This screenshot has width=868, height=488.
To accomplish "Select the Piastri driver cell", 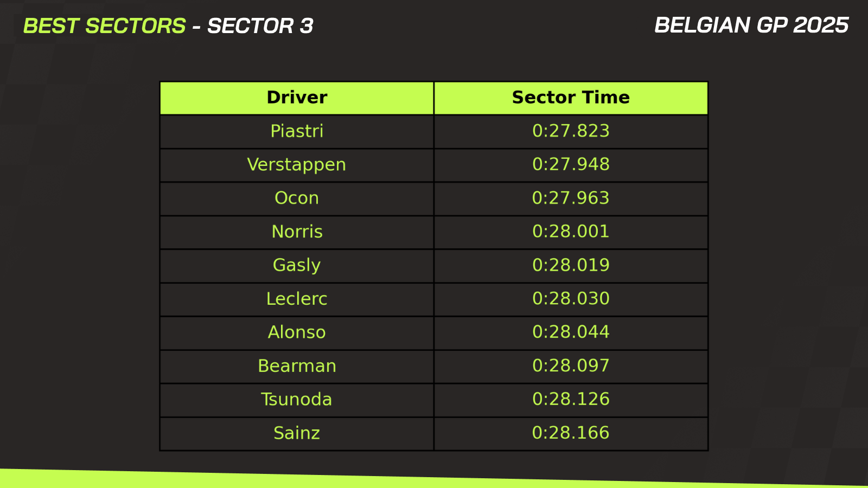I will pos(297,131).
